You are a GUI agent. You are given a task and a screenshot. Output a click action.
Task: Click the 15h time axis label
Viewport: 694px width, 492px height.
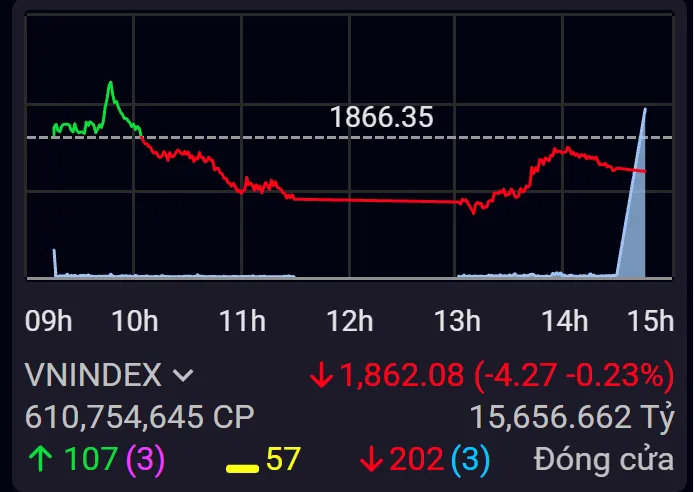(x=651, y=321)
